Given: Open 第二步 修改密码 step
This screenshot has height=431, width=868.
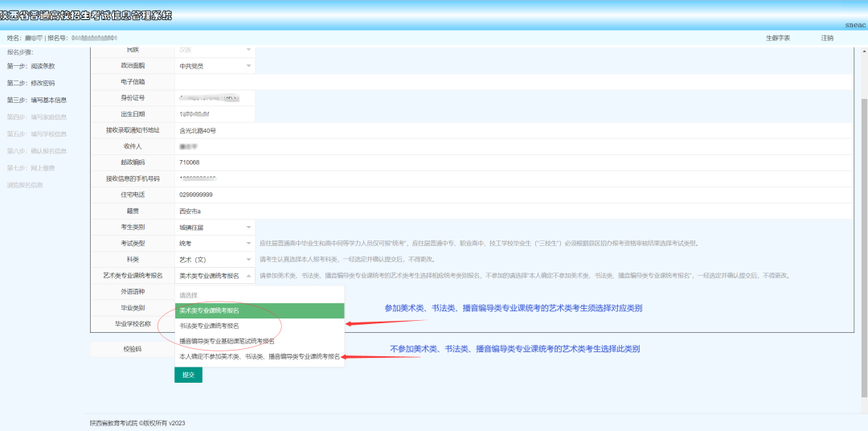Looking at the screenshot, I should pyautogui.click(x=31, y=83).
